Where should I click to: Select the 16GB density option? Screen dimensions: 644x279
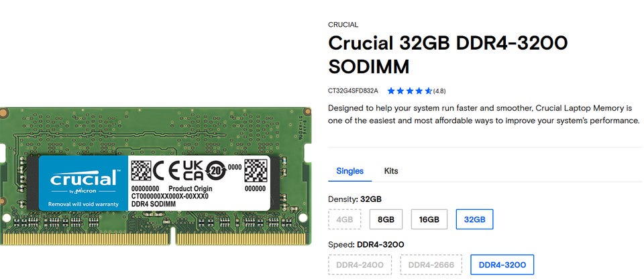coord(429,219)
